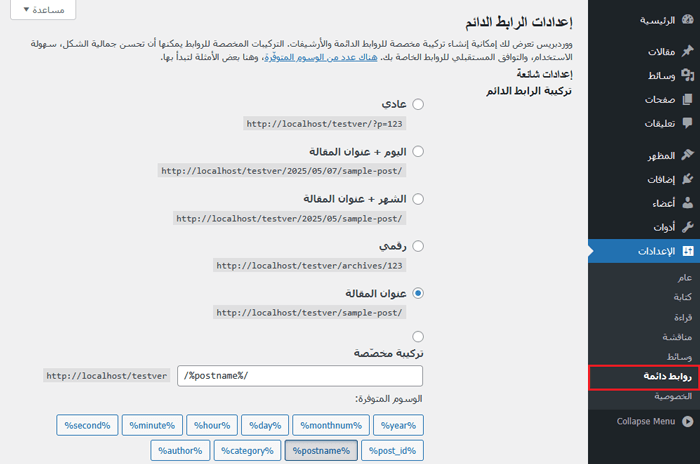Click the Collapse Menu label
Viewport: 700px width, 464px height.
(646, 421)
